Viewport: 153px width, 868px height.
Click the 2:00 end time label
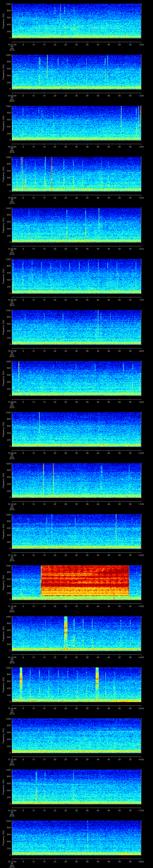tap(141, 44)
